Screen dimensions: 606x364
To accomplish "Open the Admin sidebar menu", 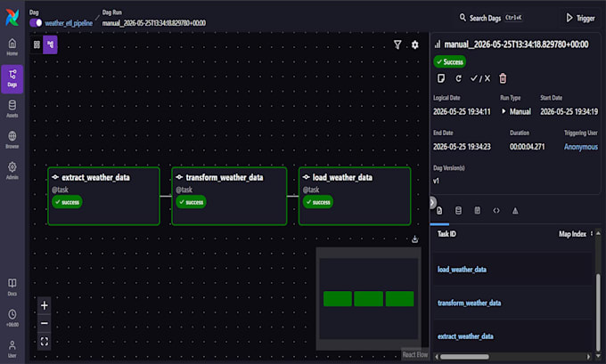I will [x=12, y=171].
